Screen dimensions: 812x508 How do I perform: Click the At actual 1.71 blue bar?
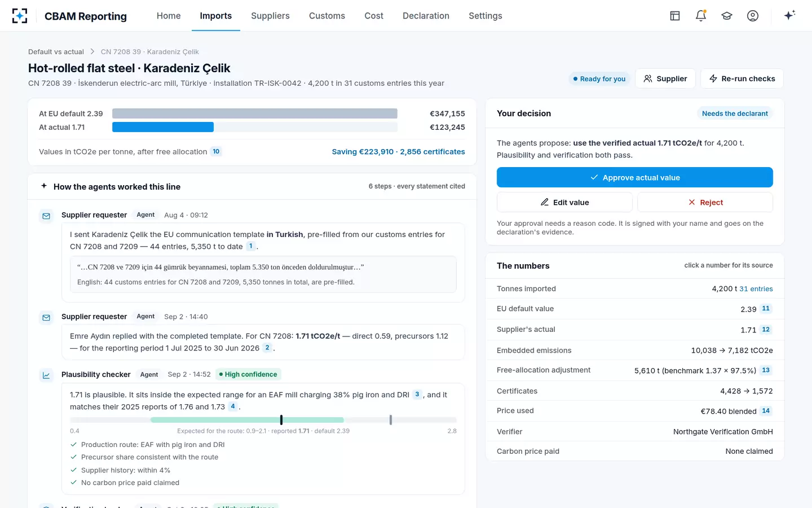(163, 127)
